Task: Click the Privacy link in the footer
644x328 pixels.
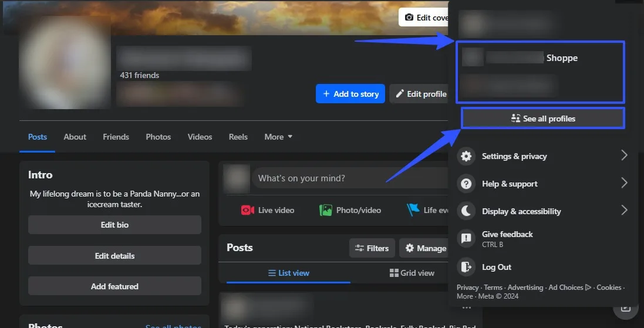Action: point(467,288)
